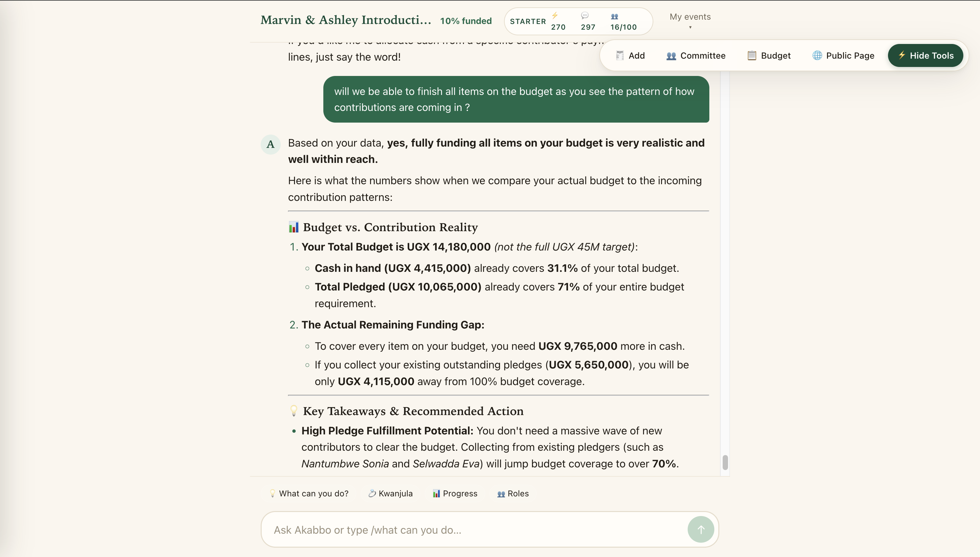Click the chat scrollbar thumb
The width and height of the screenshot is (980, 557).
(x=725, y=462)
